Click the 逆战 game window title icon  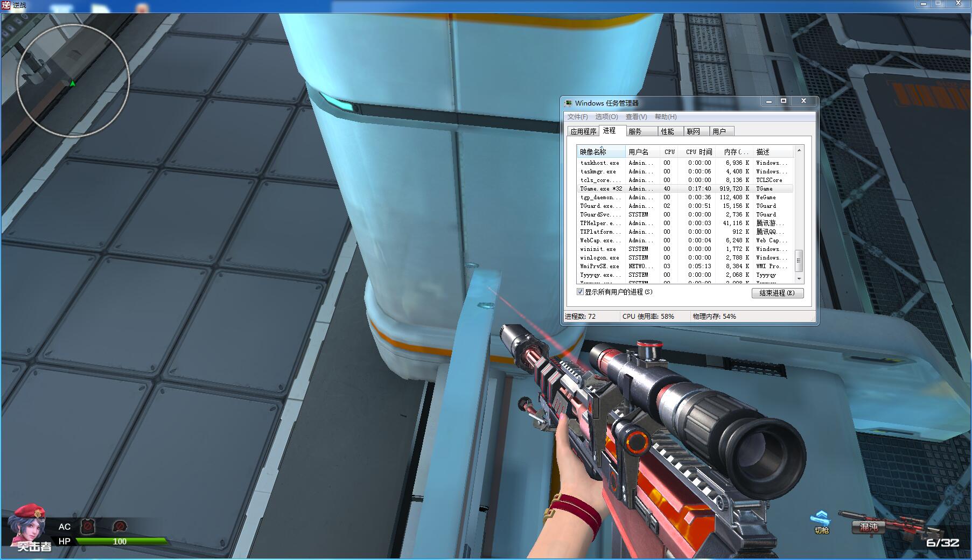point(6,5)
